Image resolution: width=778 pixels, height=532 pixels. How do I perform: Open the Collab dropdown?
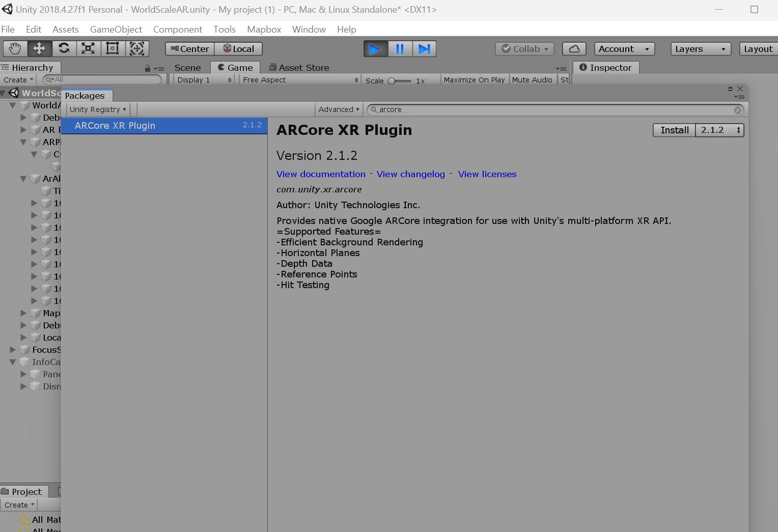[525, 49]
